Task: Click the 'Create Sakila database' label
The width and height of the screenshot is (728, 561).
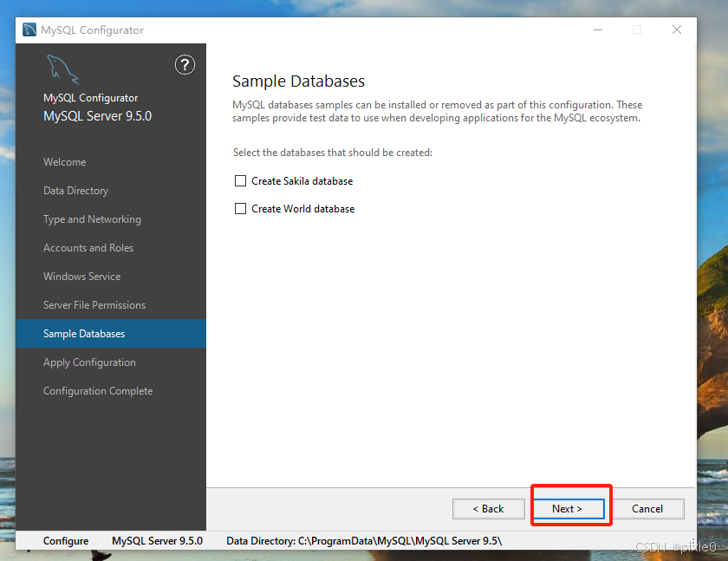Action: tap(302, 181)
